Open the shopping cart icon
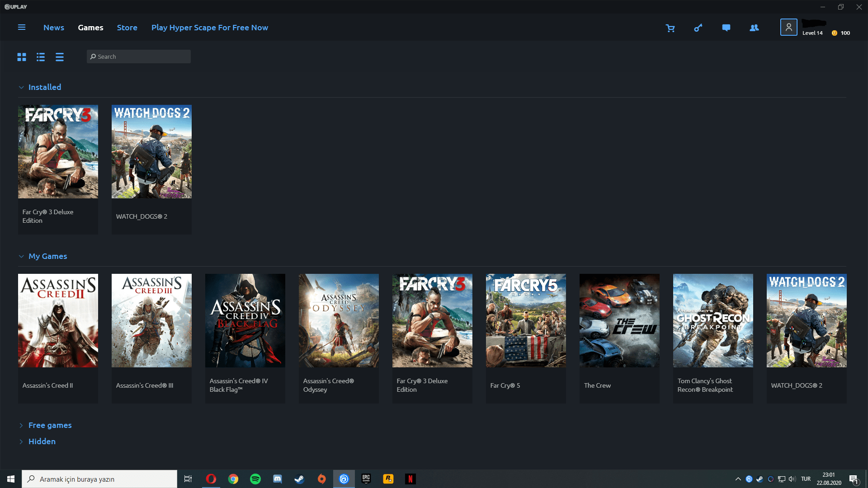This screenshot has width=868, height=488. (670, 28)
